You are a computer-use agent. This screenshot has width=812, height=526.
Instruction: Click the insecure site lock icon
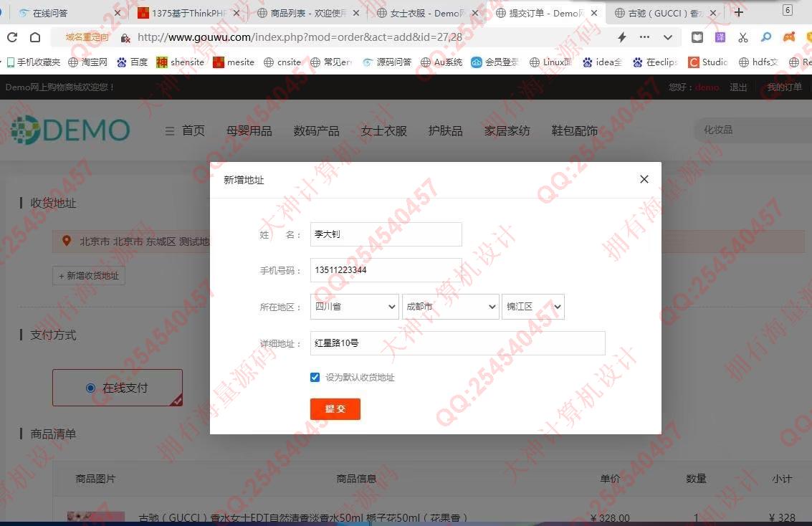(x=125, y=38)
